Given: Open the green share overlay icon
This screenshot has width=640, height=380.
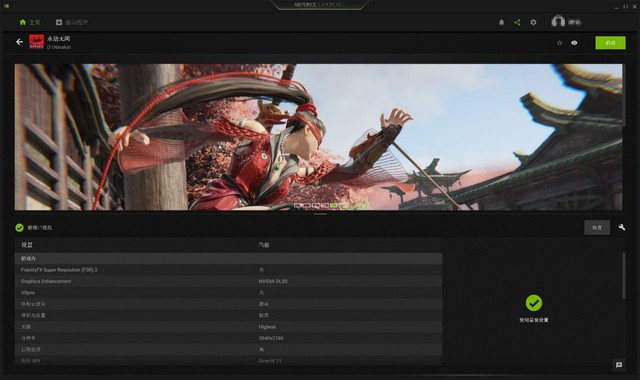Looking at the screenshot, I should 517,22.
